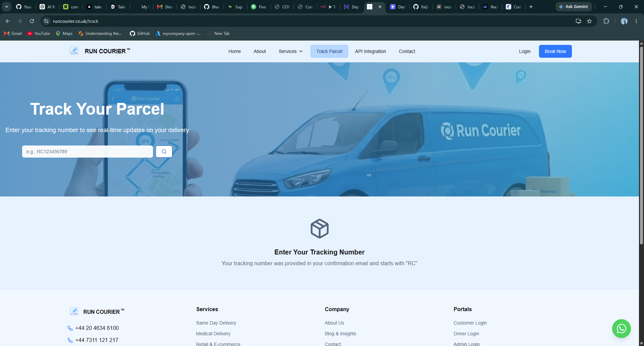Click the footer Run Courier logo icon
The width and height of the screenshot is (644, 346).
coord(74,311)
